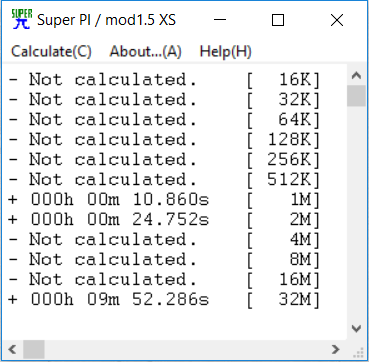
Task: Click the vertical scrollbar down arrow
Action: pos(356,329)
